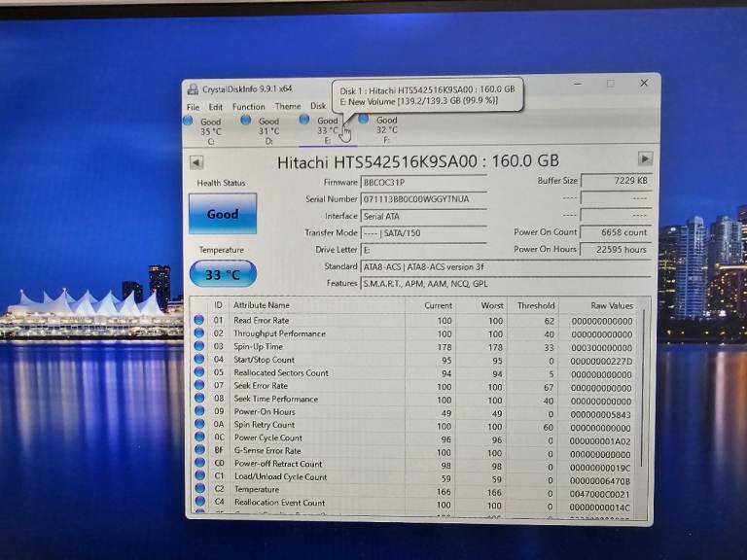Open the Disk menu
This screenshot has height=560, width=747.
coord(318,106)
